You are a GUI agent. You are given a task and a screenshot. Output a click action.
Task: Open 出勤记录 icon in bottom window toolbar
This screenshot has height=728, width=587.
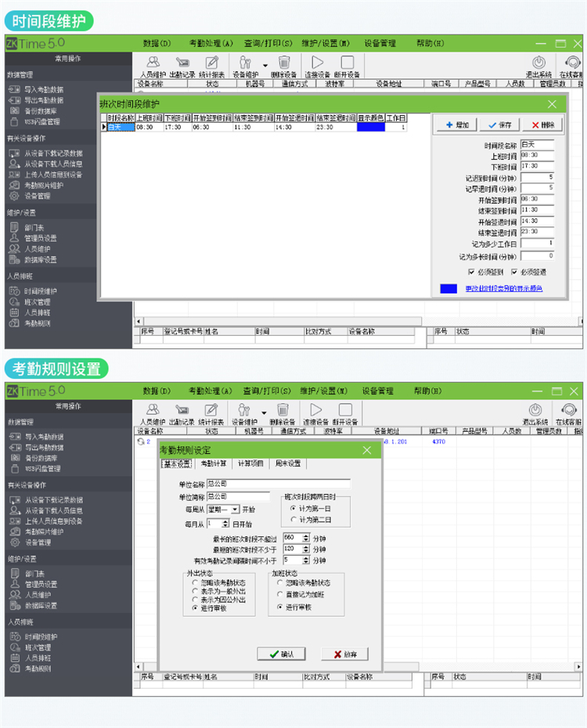coord(182,411)
